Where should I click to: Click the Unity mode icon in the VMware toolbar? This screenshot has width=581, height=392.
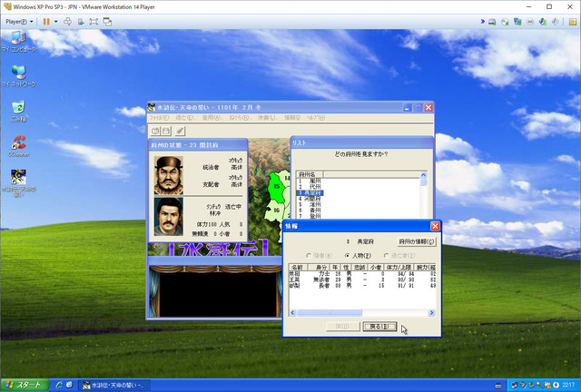click(107, 22)
